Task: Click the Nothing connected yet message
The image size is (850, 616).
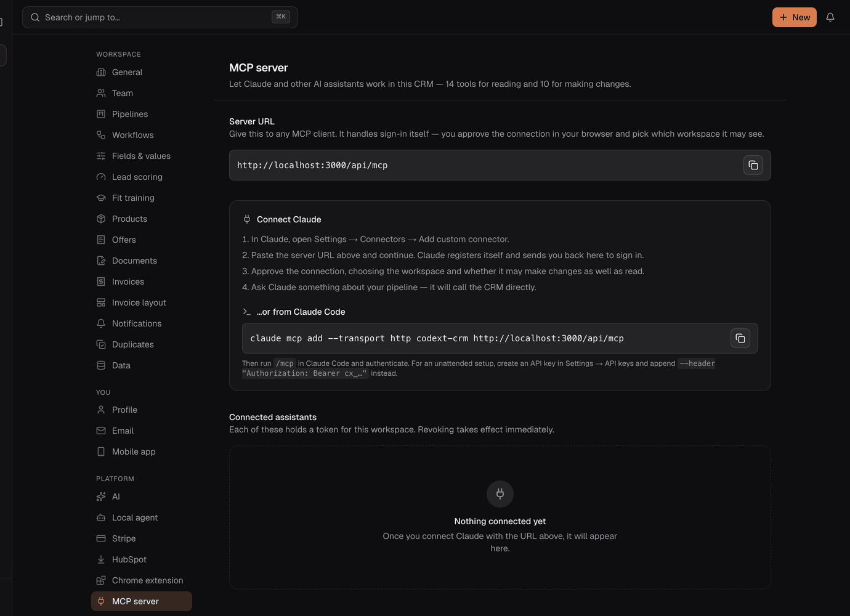Action: [500, 521]
